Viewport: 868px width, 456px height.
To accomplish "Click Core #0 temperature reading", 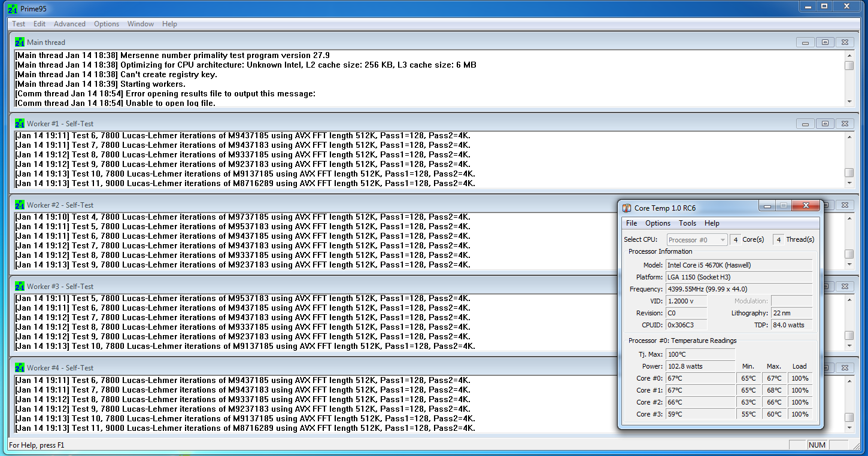I will 700,378.
